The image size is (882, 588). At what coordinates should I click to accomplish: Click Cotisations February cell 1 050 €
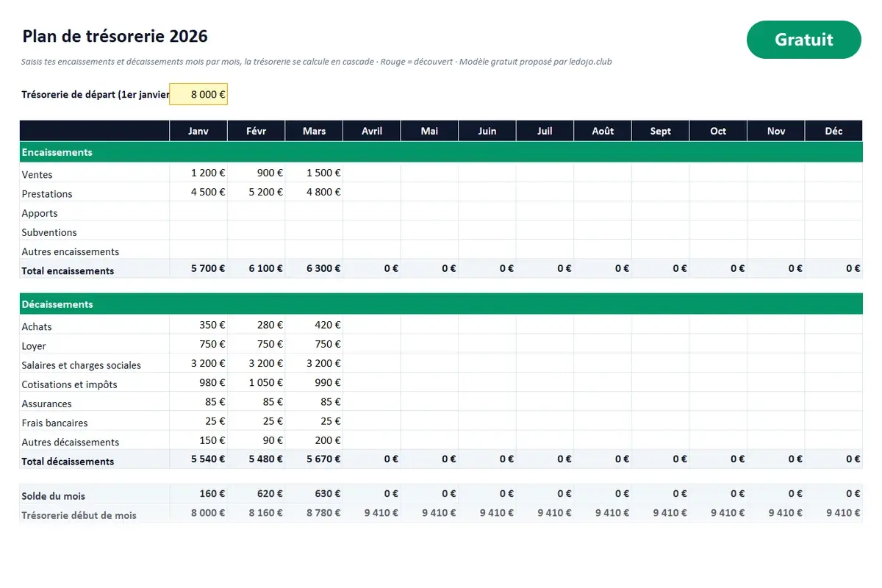[x=256, y=382]
